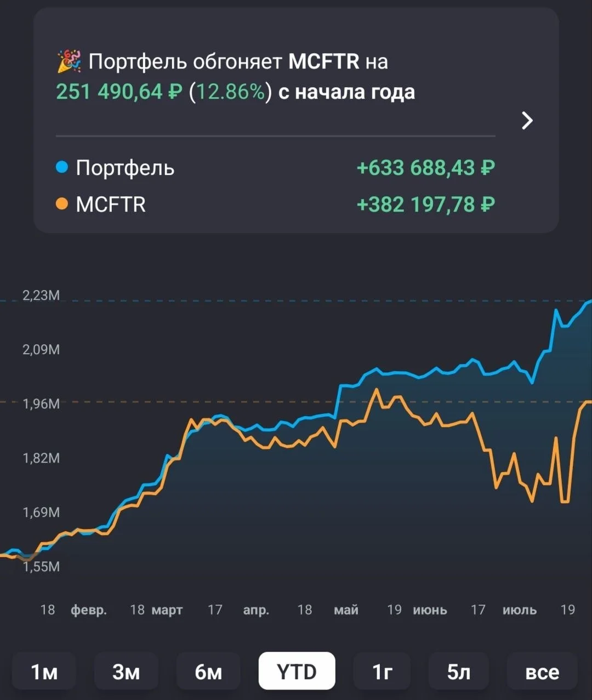Tap the май label on the date axis

(x=346, y=610)
